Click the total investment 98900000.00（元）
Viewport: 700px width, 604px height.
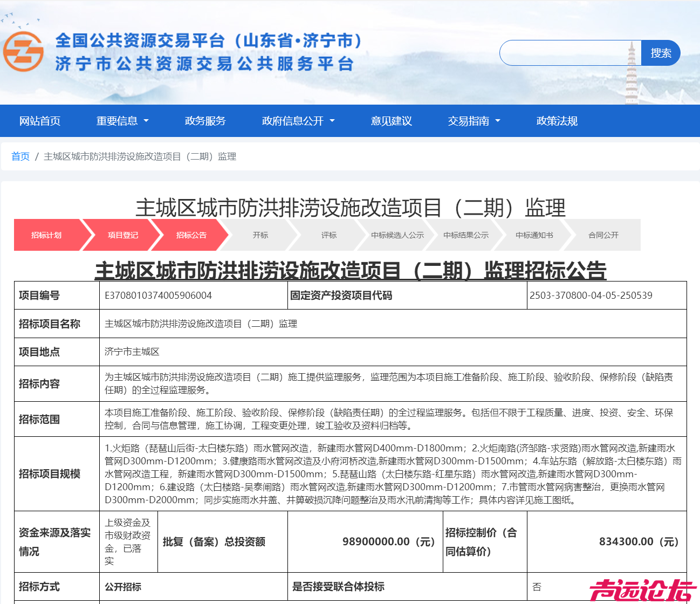click(388, 541)
